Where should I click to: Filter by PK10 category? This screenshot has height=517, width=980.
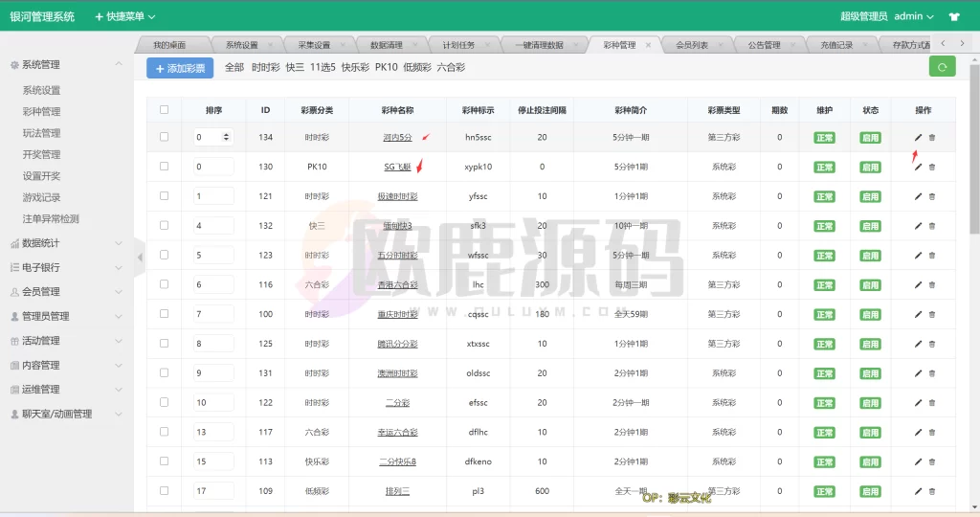(387, 68)
